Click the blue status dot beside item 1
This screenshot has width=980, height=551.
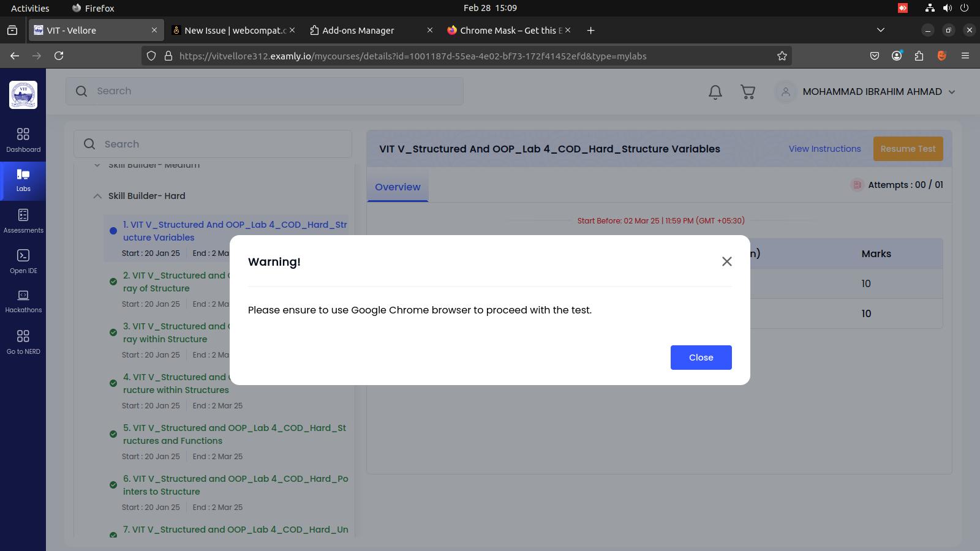pos(113,231)
